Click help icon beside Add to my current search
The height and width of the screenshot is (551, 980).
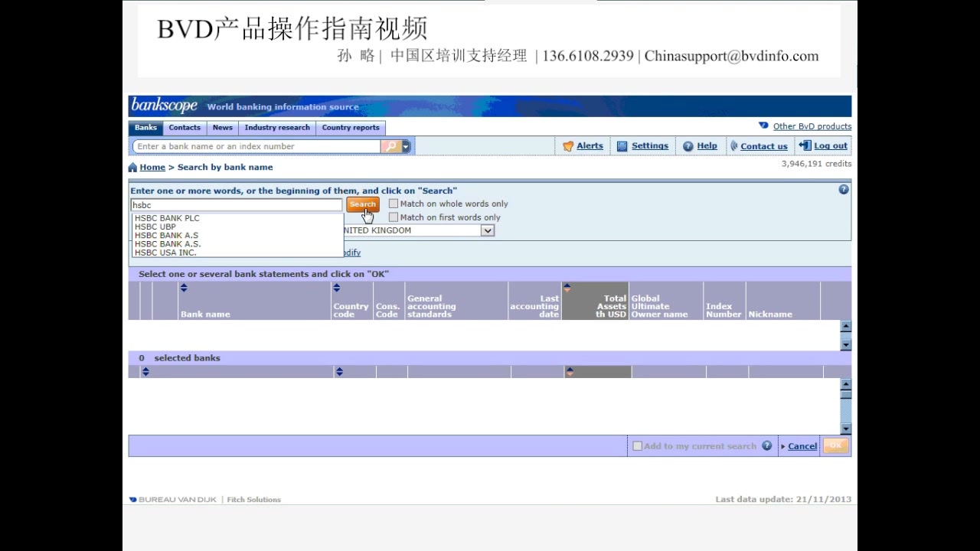coord(766,445)
